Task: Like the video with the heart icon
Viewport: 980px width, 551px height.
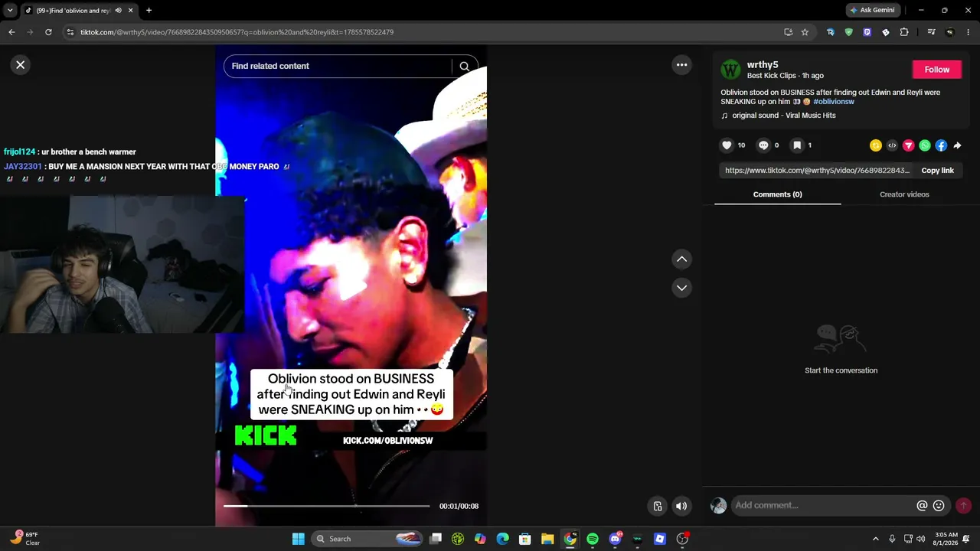Action: tap(727, 145)
